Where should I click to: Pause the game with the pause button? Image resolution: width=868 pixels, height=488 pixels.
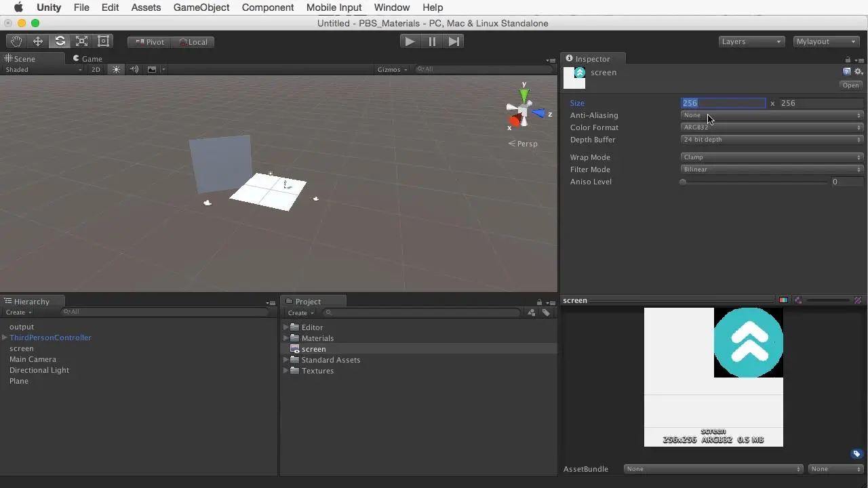click(431, 41)
